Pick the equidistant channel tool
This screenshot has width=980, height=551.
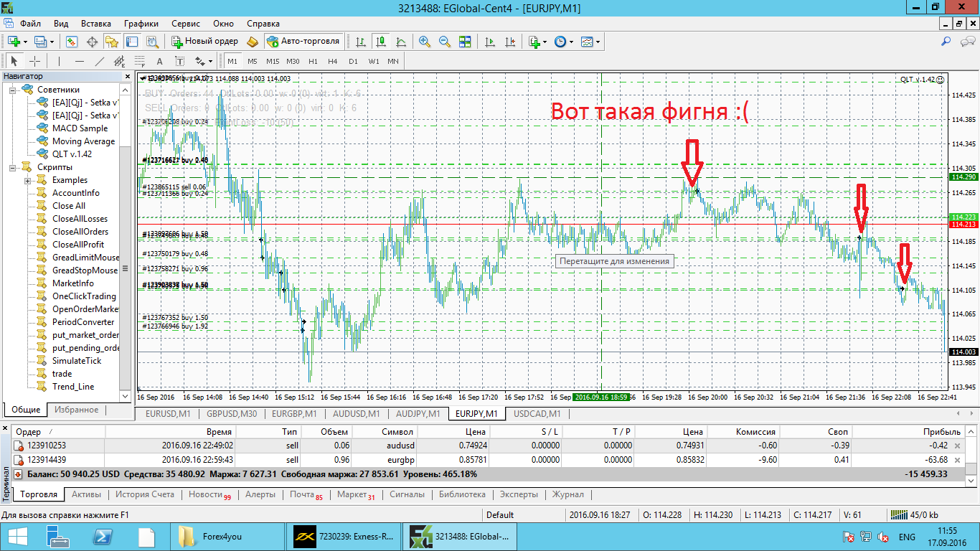[120, 61]
